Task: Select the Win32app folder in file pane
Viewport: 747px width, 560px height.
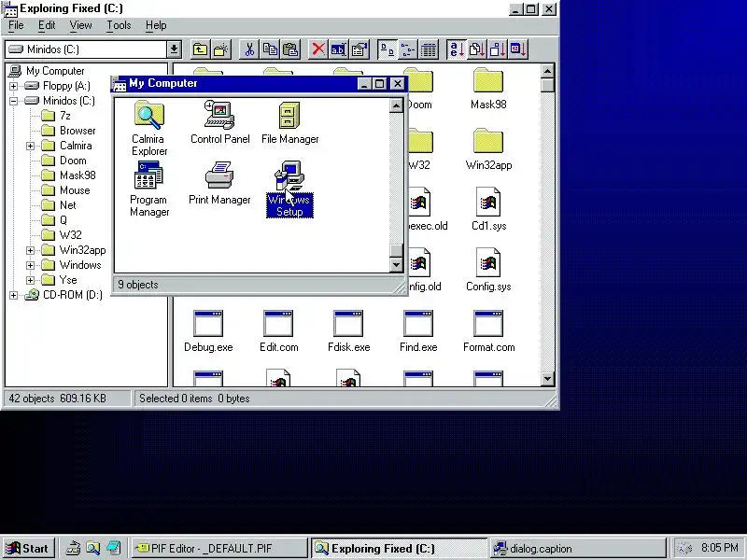Action: tap(488, 149)
